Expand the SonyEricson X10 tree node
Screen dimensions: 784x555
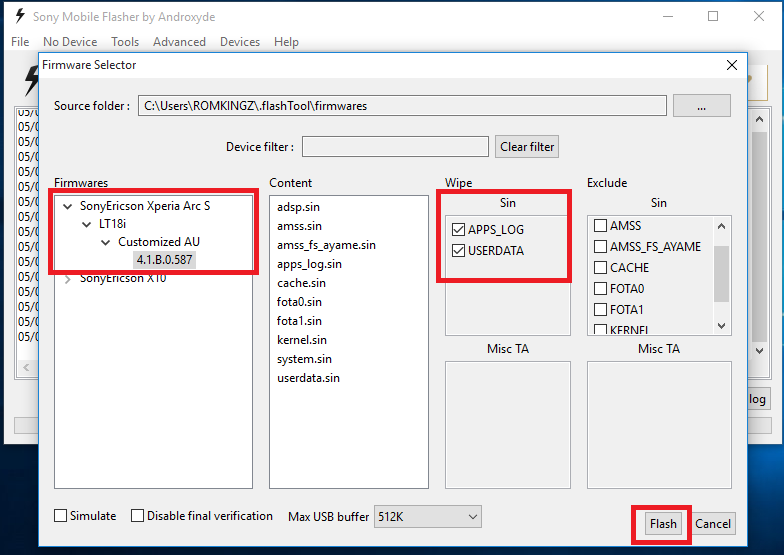tap(68, 279)
